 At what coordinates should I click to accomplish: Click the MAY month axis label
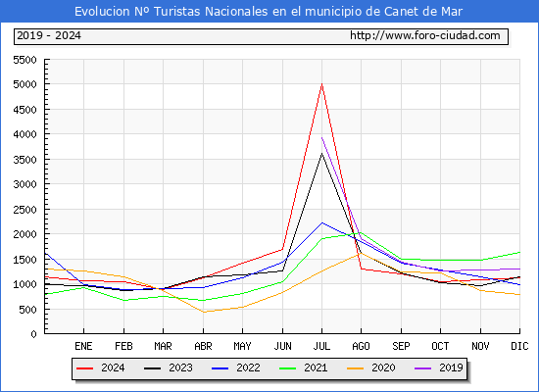tap(242, 346)
